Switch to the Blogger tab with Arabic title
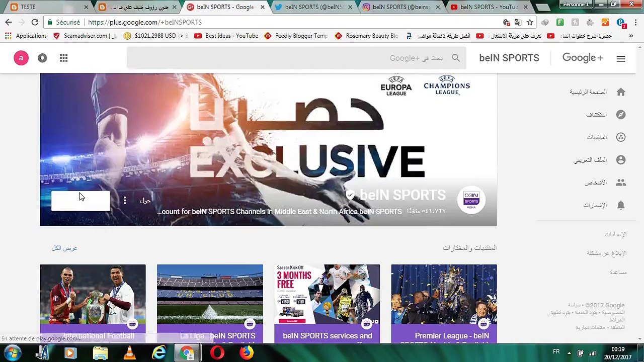The width and height of the screenshot is (644, 362). tap(137, 7)
